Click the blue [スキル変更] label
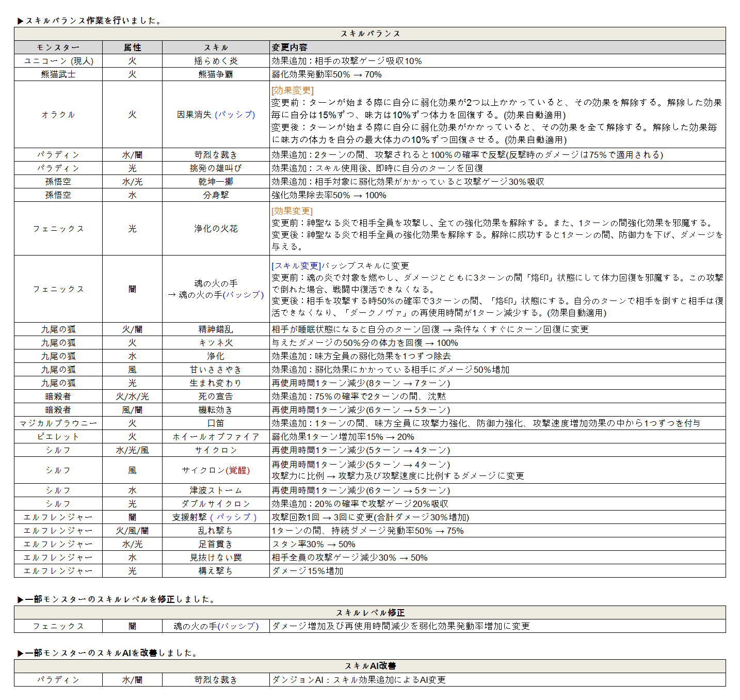This screenshot has width=740, height=700. [x=297, y=266]
